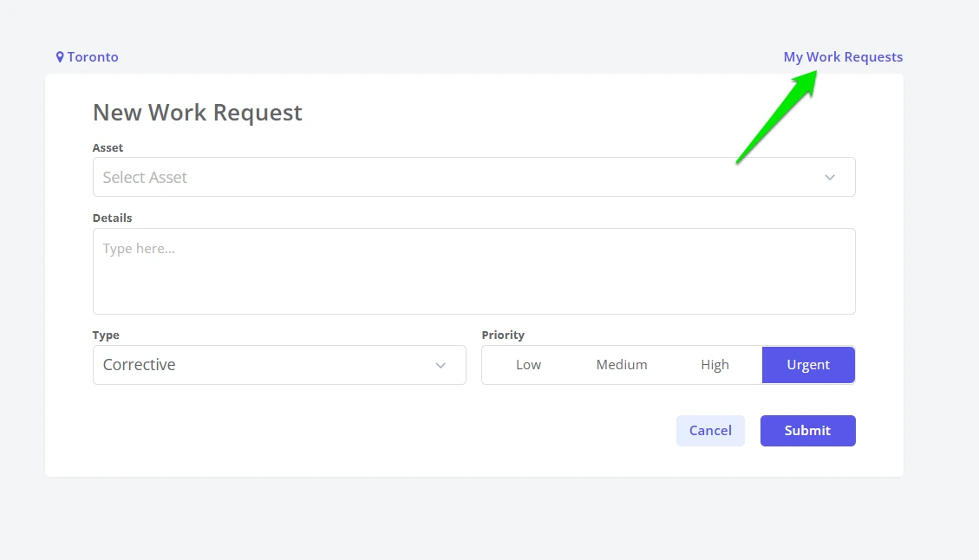Click the Priority field label
Image resolution: width=979 pixels, height=560 pixels.
(503, 335)
